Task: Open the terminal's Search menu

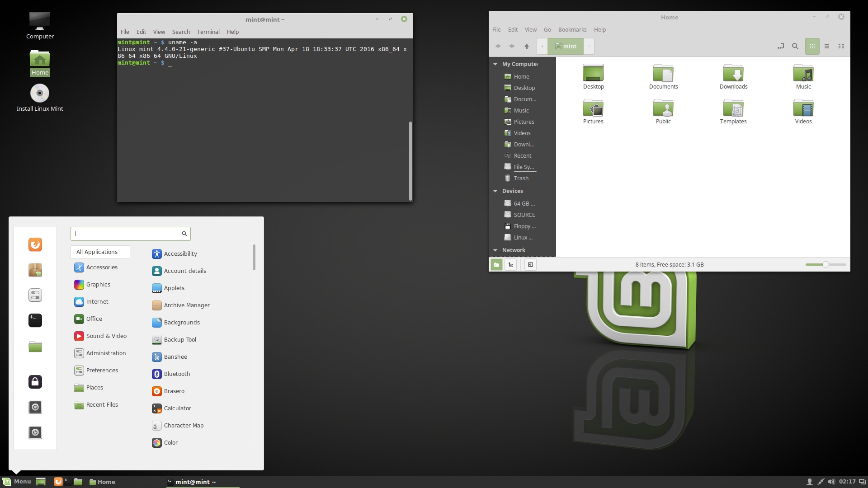Action: click(181, 32)
